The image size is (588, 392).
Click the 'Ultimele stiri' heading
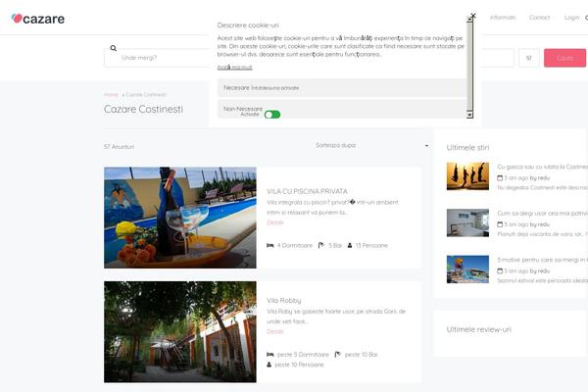[x=467, y=147]
